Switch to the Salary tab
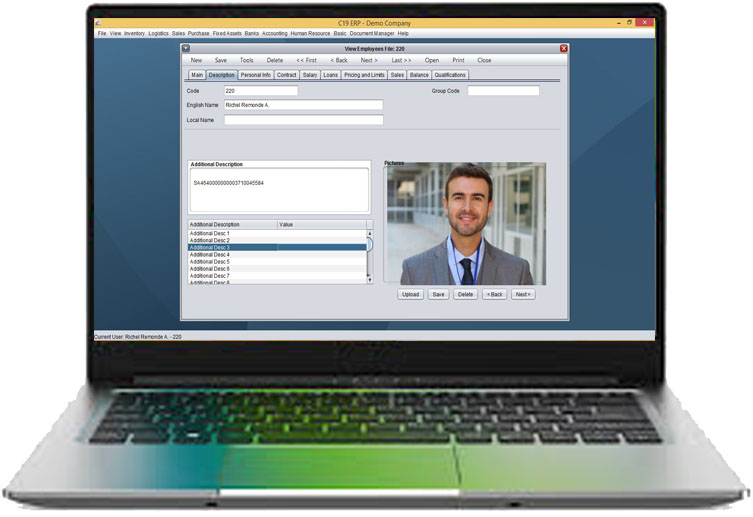 [310, 75]
